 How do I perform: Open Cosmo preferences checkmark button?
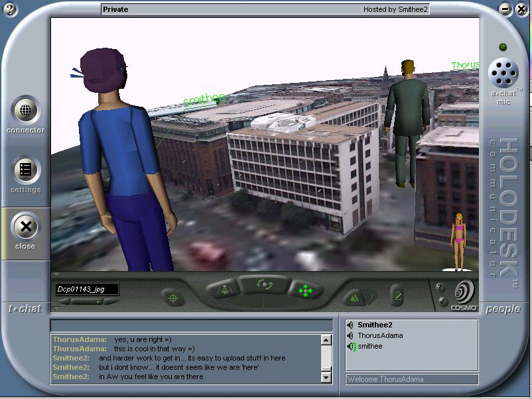coord(442,300)
